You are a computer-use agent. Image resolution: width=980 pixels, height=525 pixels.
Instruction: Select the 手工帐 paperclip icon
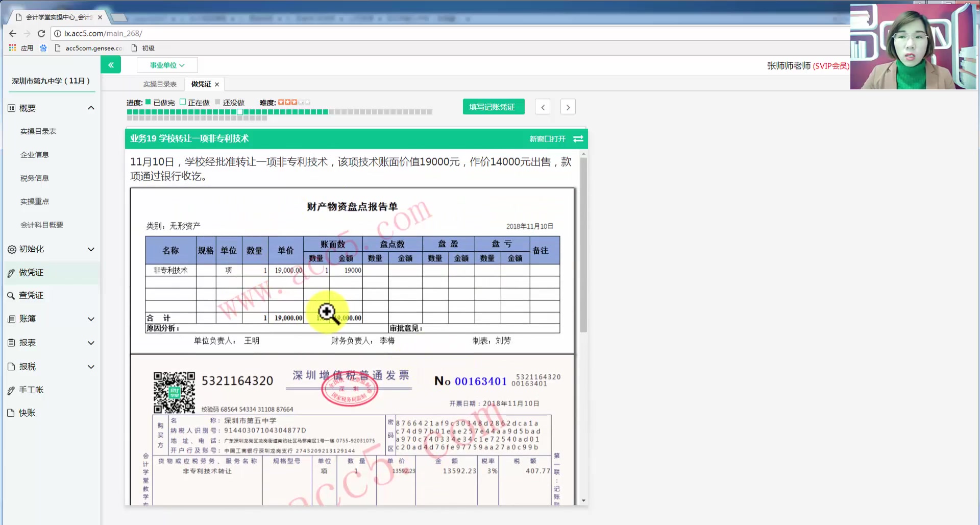click(11, 390)
